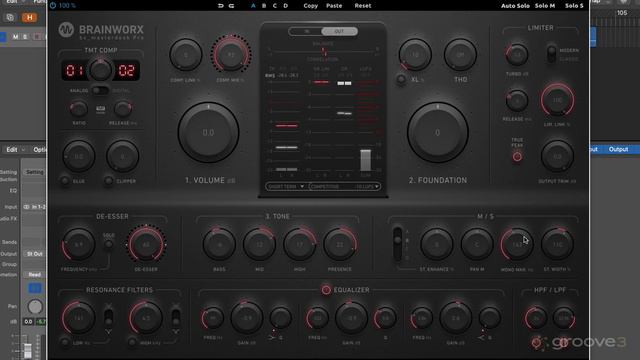The image size is (640, 360).
Task: Click the TMT Comp channel selector knob
Action: (100, 70)
